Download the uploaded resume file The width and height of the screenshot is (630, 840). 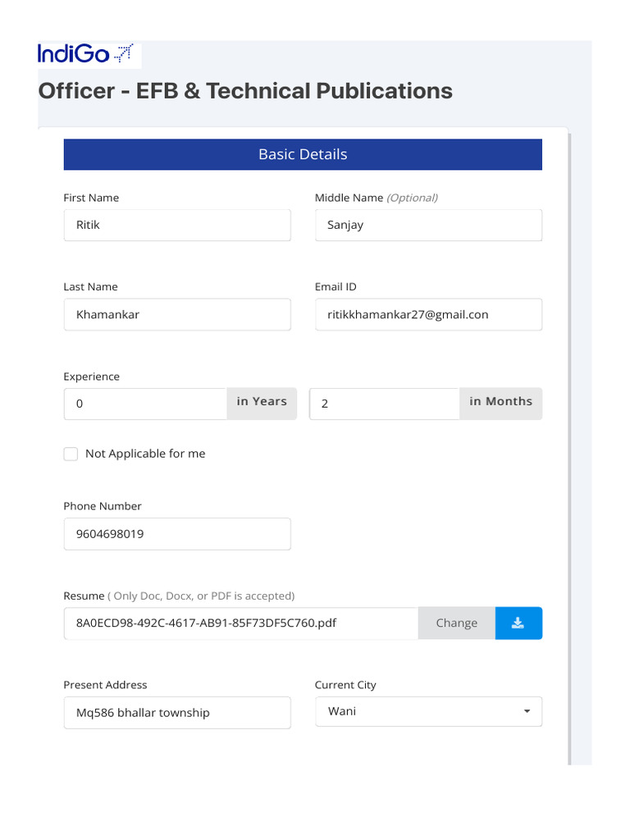coord(518,623)
